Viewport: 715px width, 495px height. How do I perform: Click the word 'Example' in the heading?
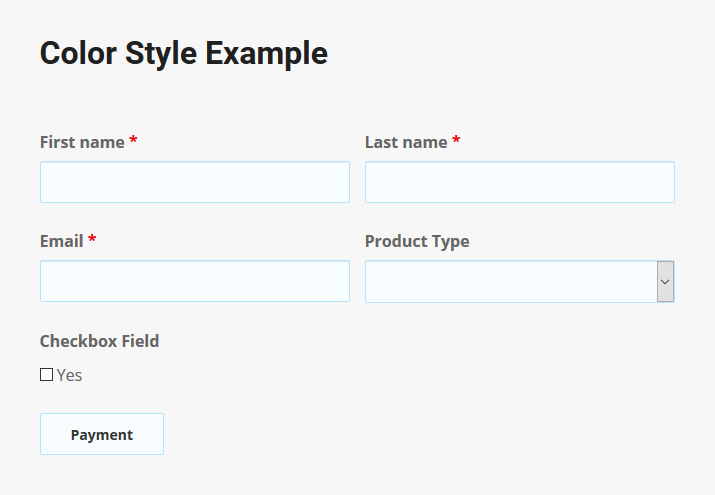266,53
